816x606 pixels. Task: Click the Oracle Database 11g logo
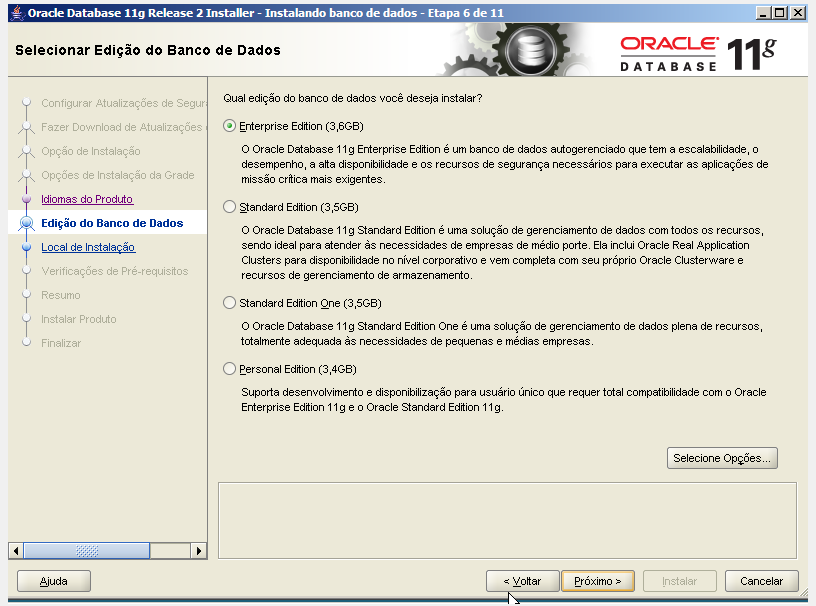698,54
